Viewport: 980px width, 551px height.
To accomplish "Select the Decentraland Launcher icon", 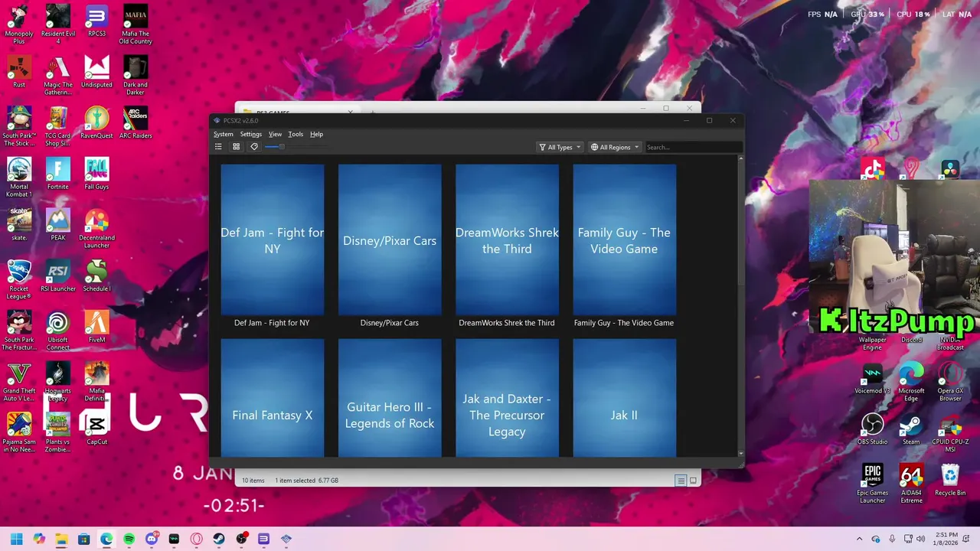I will point(96,228).
